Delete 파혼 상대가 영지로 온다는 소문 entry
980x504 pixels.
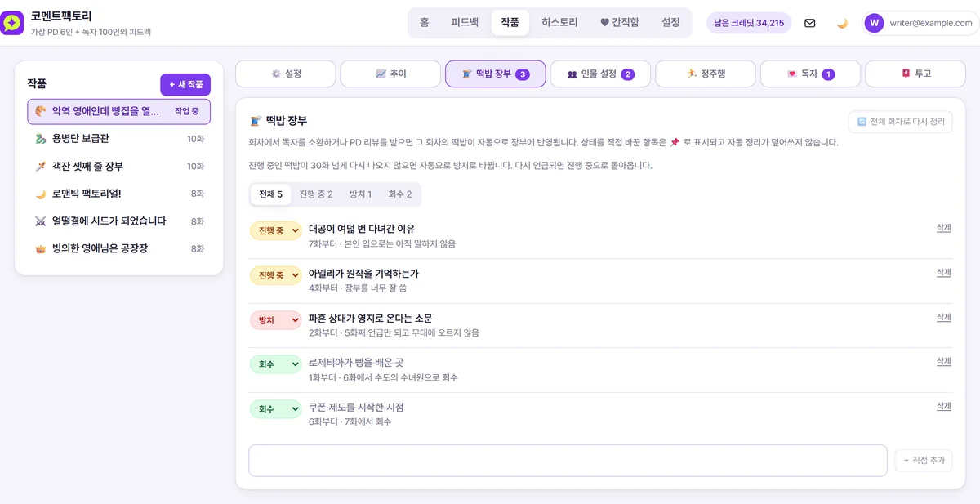click(944, 317)
